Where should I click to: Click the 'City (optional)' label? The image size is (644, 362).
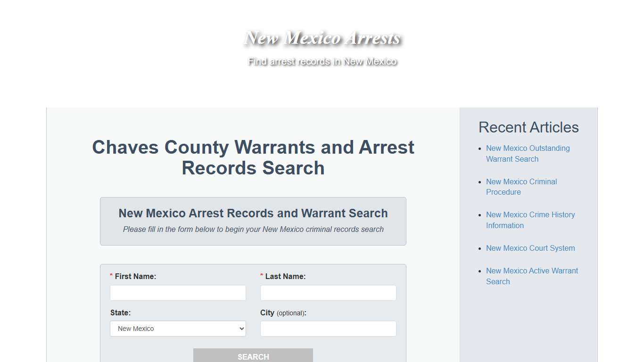pyautogui.click(x=283, y=313)
